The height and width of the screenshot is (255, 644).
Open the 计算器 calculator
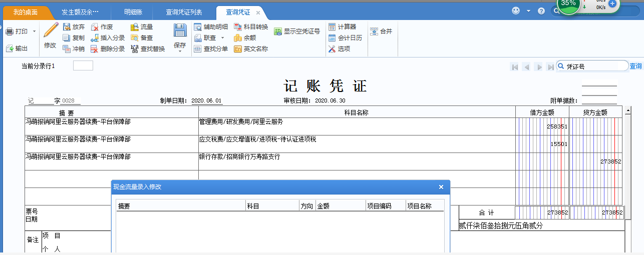tap(342, 27)
